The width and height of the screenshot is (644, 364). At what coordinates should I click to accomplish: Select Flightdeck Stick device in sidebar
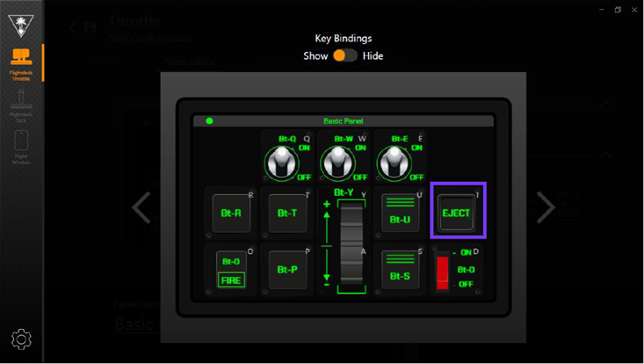click(x=21, y=106)
